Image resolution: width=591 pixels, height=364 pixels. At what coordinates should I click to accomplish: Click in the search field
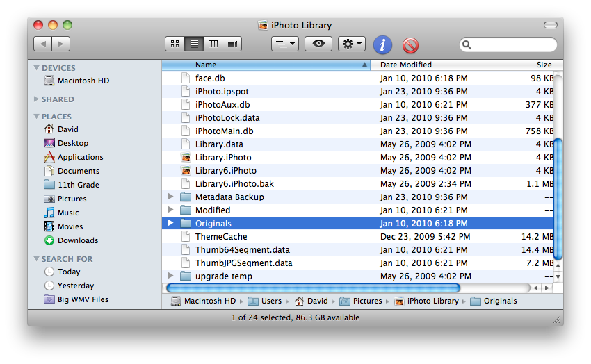(508, 44)
